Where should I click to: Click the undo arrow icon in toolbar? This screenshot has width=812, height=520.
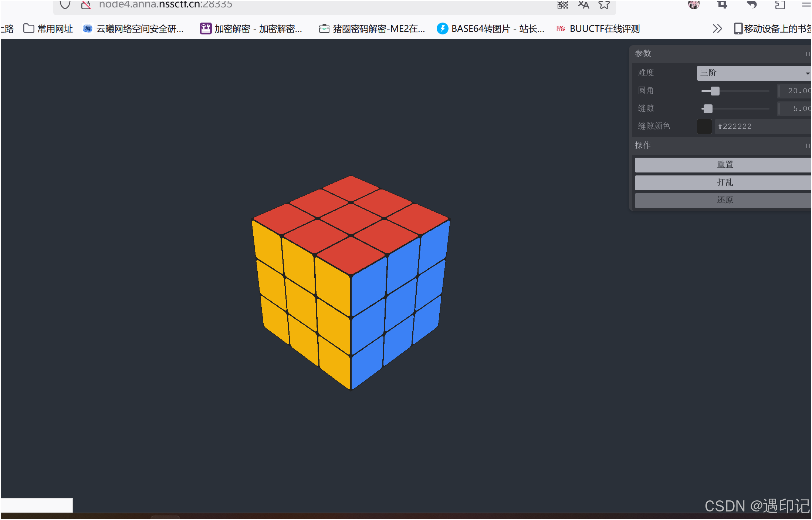(751, 4)
